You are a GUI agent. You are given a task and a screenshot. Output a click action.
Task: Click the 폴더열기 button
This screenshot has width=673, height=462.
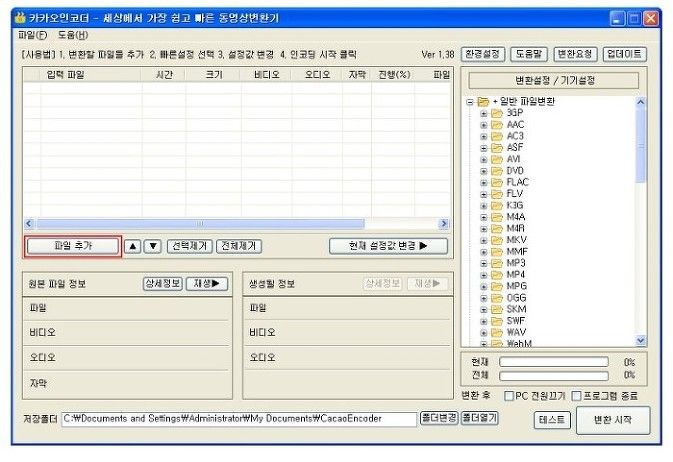tap(479, 418)
